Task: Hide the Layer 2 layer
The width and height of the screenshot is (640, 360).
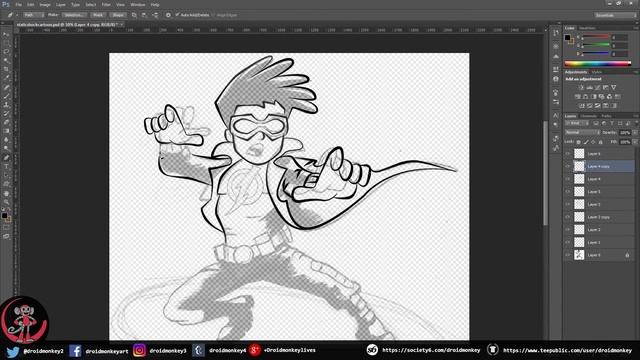Action: (567, 230)
